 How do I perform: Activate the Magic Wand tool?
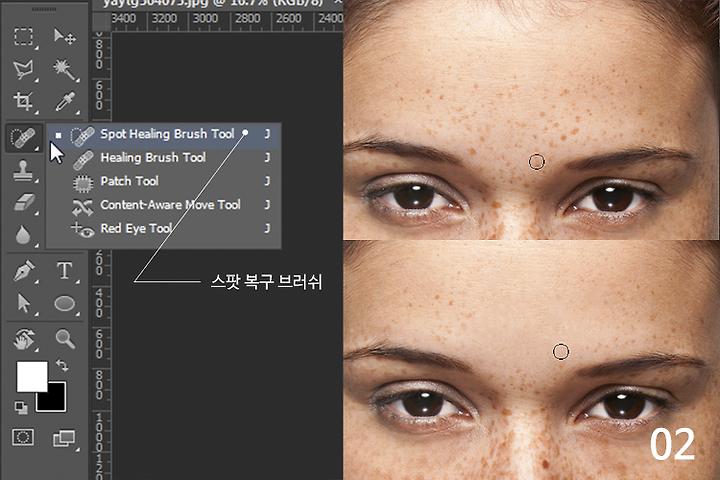coord(65,70)
